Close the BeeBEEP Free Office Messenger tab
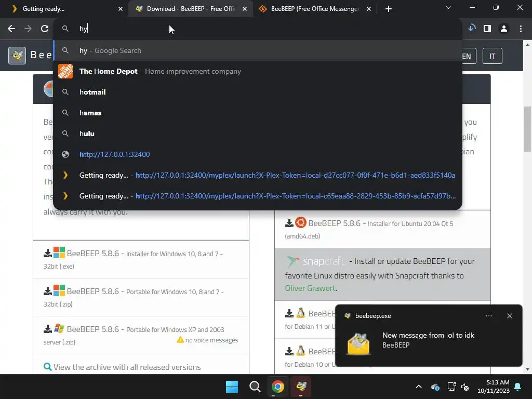Image resolution: width=532 pixels, height=399 pixels. pyautogui.click(x=369, y=9)
